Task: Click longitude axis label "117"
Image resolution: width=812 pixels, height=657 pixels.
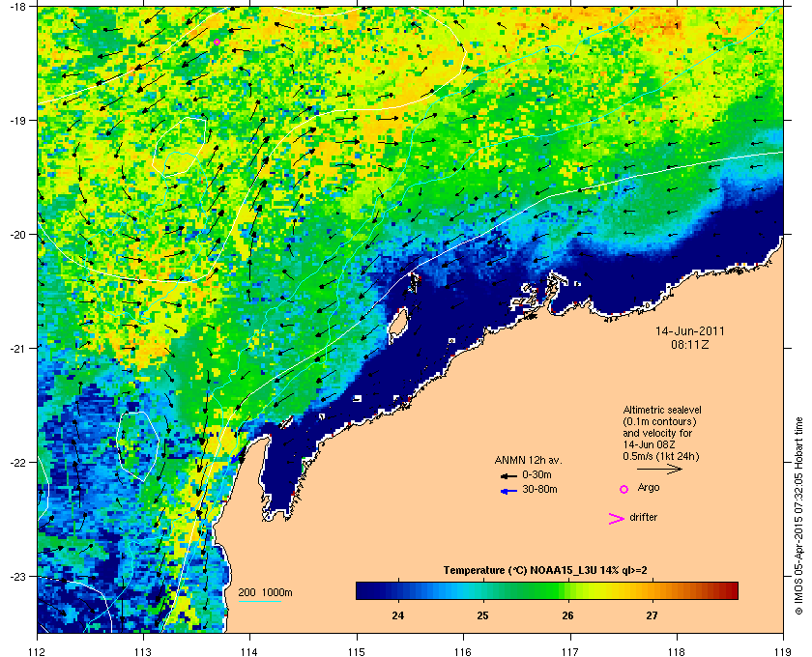Action: click(570, 652)
